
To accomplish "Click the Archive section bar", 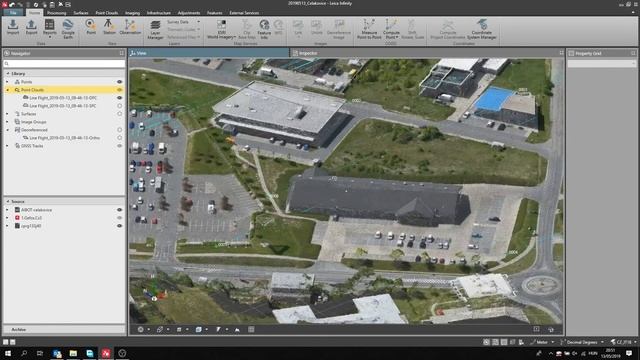I will [x=64, y=329].
